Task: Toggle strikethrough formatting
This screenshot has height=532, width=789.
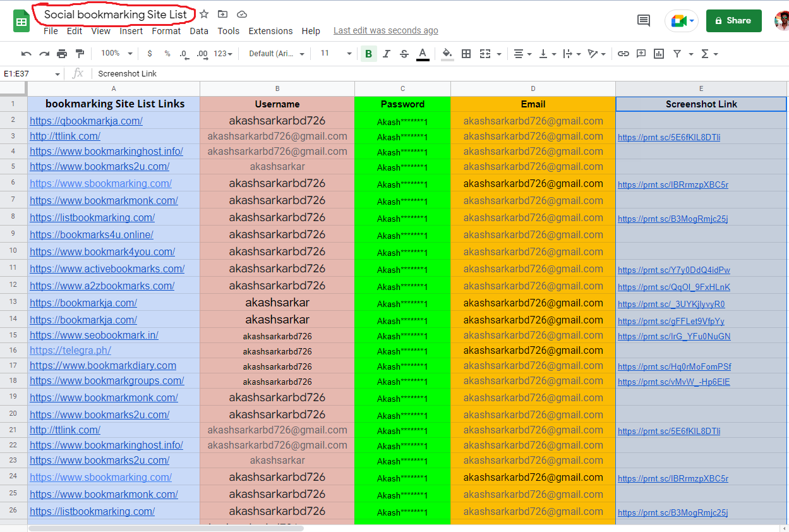Action: [404, 54]
